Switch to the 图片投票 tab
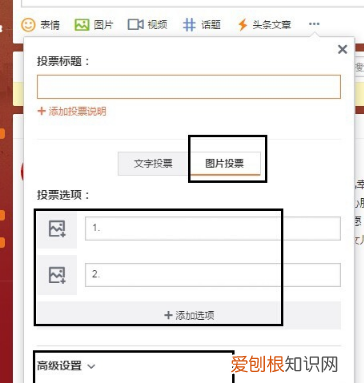The height and width of the screenshot is (383, 364). click(x=224, y=163)
